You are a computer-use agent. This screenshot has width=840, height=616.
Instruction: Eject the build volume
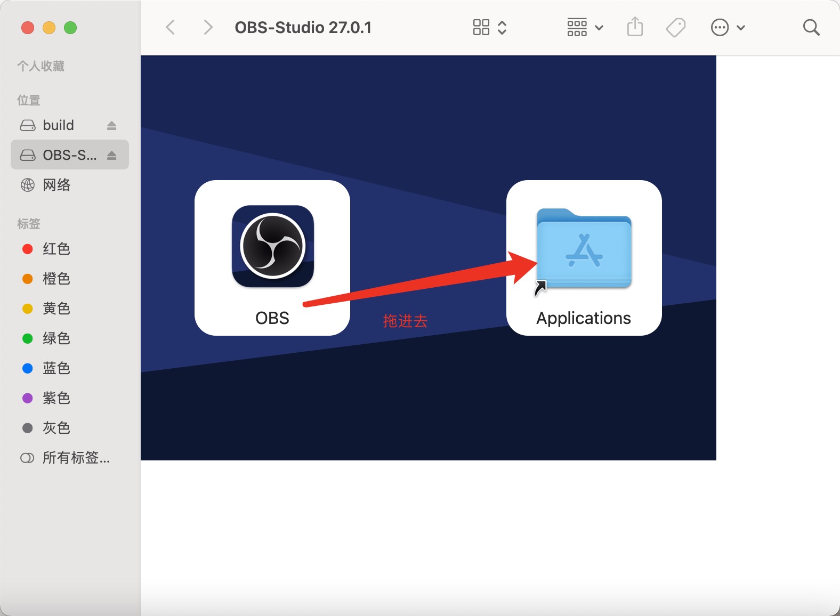(x=111, y=125)
